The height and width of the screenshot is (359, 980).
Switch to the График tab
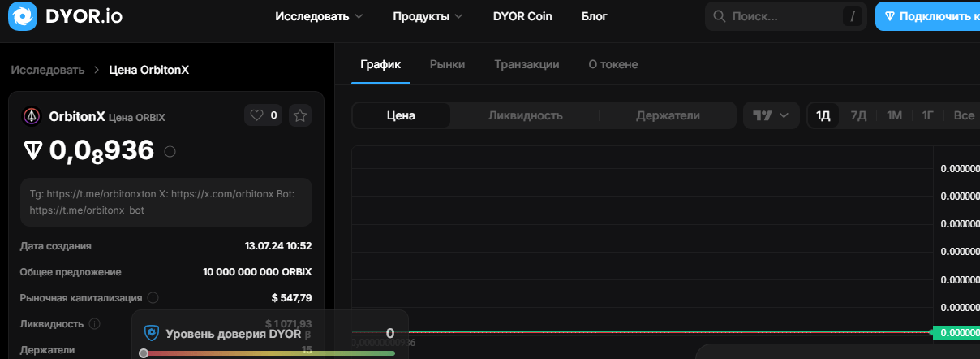click(x=380, y=64)
